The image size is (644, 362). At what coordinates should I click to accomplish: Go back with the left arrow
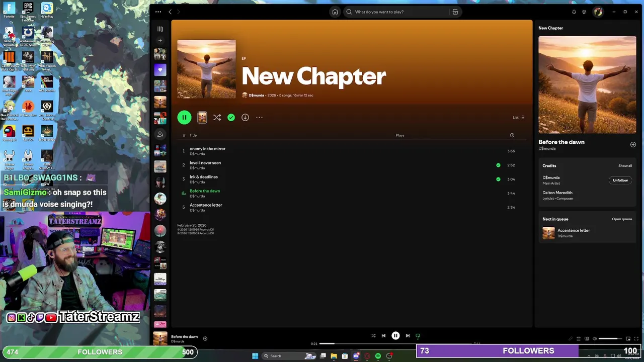click(x=170, y=12)
